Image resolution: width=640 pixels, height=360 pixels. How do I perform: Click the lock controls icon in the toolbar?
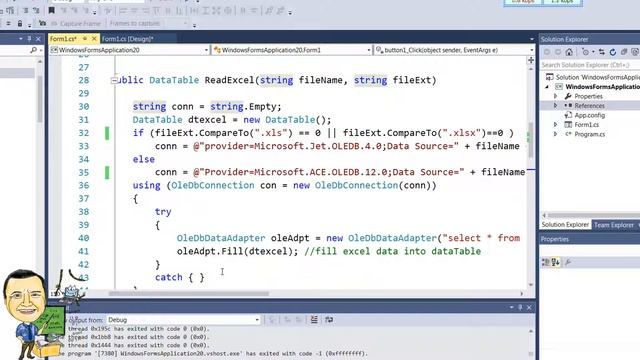[20, 24]
